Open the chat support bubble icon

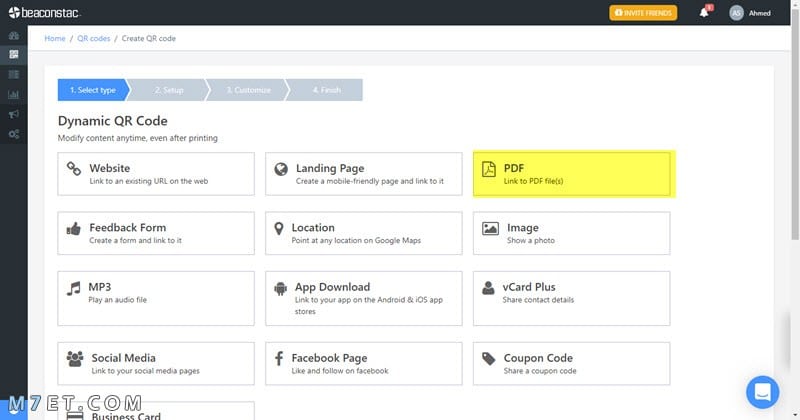click(762, 392)
